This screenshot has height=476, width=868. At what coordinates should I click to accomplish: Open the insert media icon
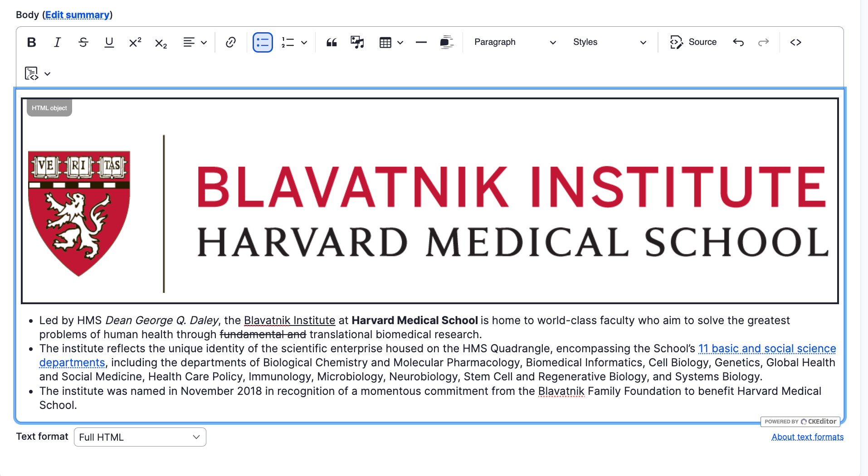click(x=357, y=42)
